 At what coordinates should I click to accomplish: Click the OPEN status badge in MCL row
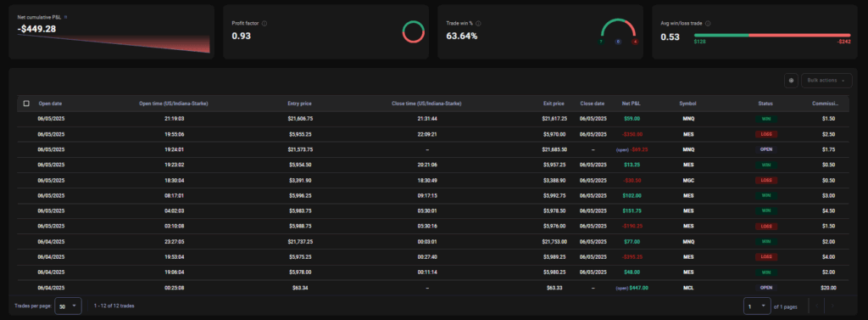[765, 288]
